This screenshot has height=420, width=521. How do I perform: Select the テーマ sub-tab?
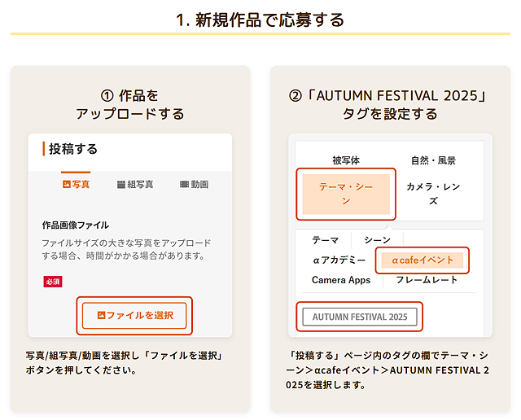pyautogui.click(x=326, y=240)
